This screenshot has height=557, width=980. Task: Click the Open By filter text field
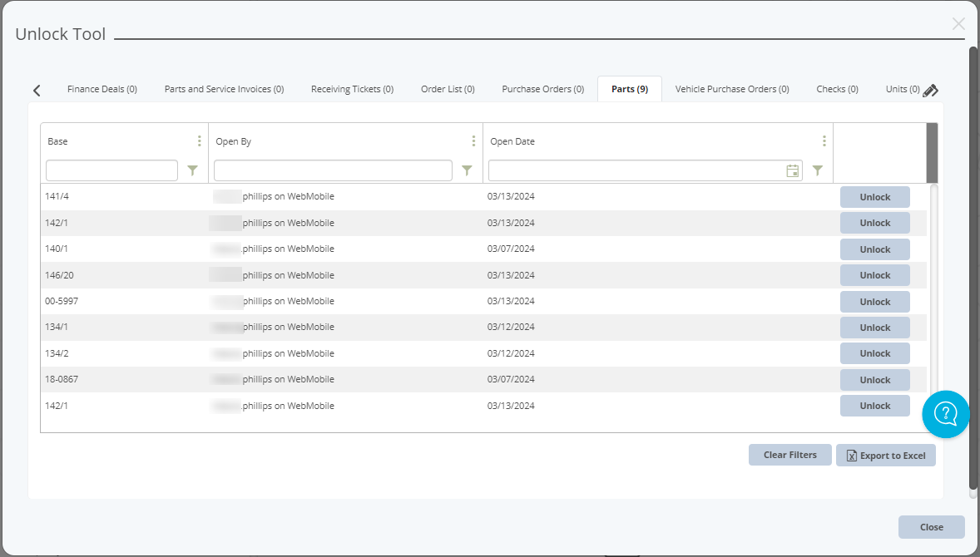333,170
